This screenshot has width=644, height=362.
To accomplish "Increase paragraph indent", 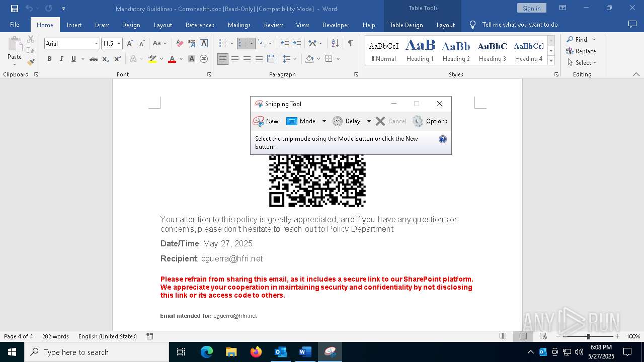I will point(297,44).
